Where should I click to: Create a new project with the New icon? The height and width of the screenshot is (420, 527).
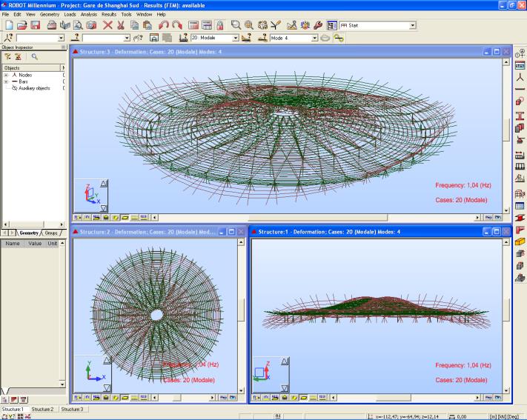[x=9, y=25]
